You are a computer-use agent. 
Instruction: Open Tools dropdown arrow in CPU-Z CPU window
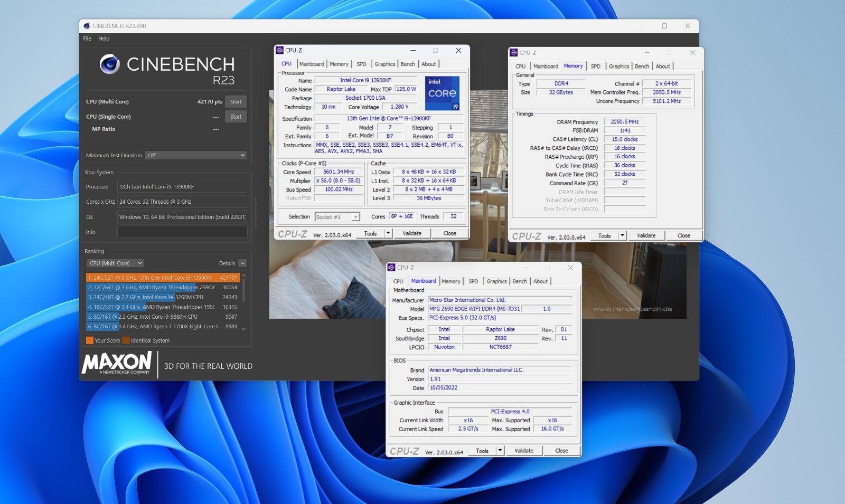click(x=388, y=233)
